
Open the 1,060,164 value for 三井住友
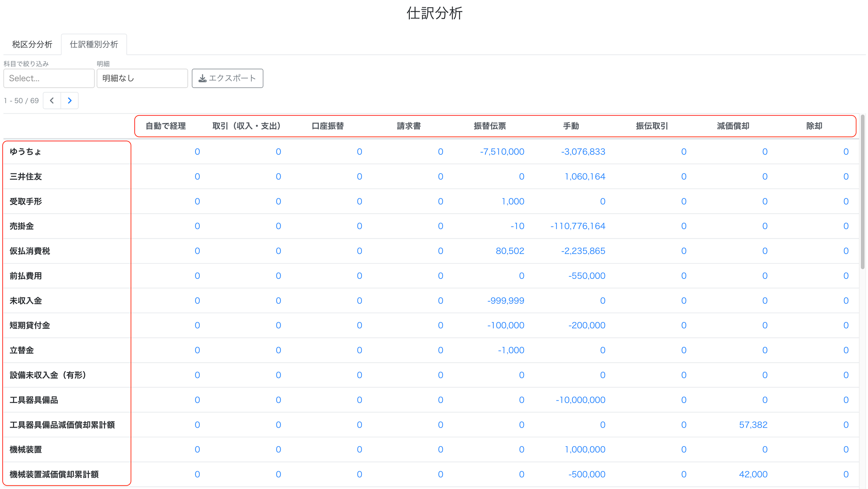(x=585, y=177)
